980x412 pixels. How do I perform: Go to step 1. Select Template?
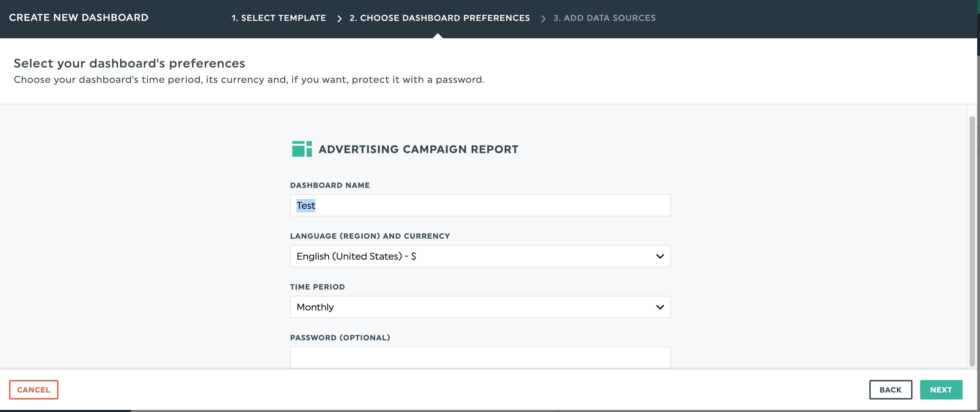pos(278,18)
